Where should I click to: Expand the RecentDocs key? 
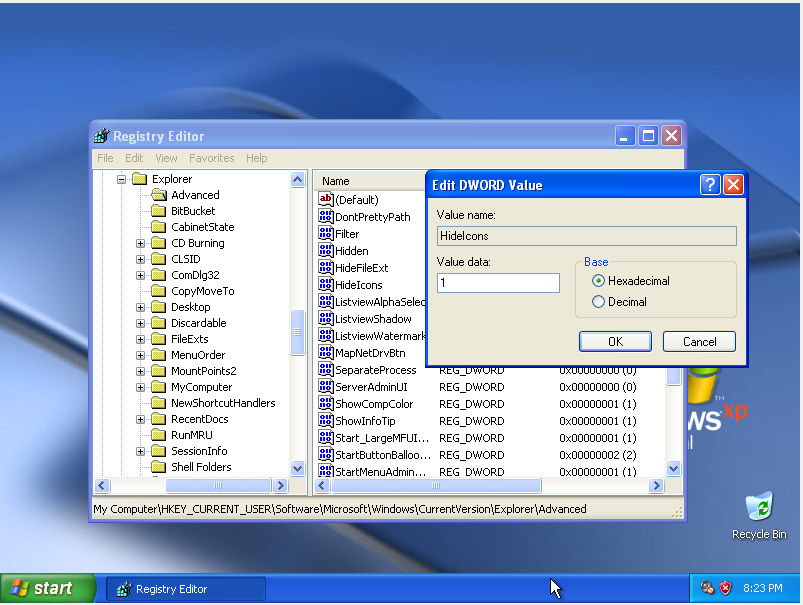[x=140, y=419]
